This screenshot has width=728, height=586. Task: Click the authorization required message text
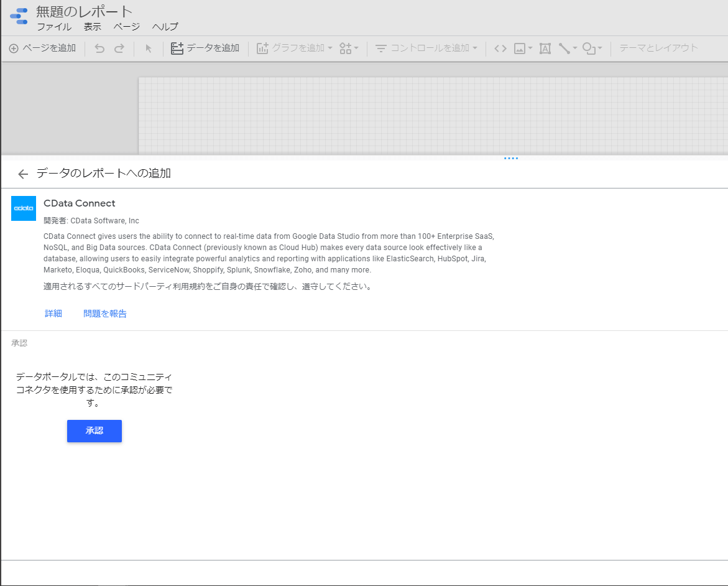(94, 389)
